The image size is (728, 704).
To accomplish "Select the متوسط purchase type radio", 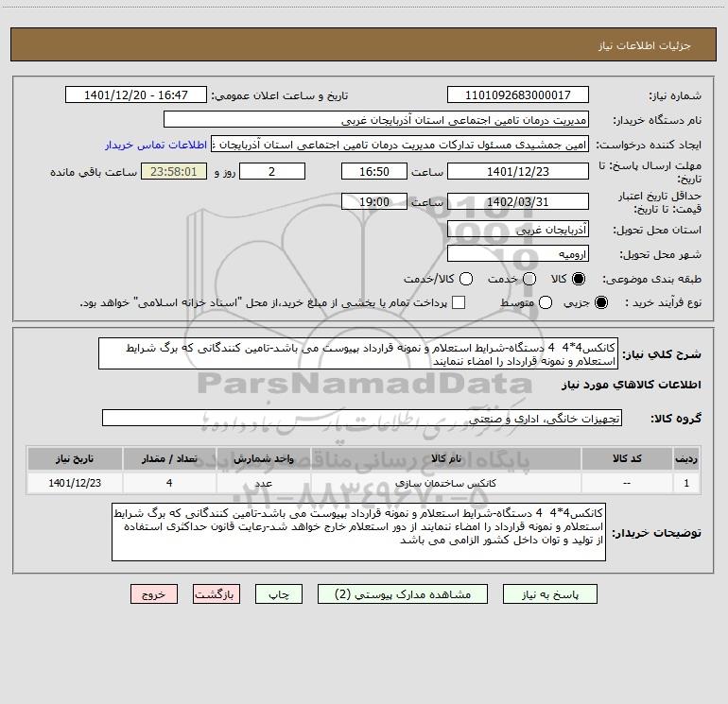I will coord(546,302).
